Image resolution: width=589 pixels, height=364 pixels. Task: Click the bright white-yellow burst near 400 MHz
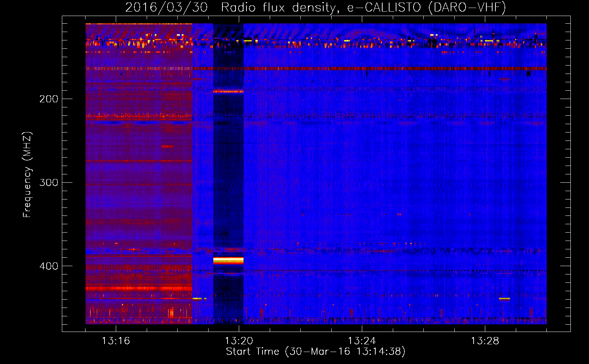click(228, 260)
